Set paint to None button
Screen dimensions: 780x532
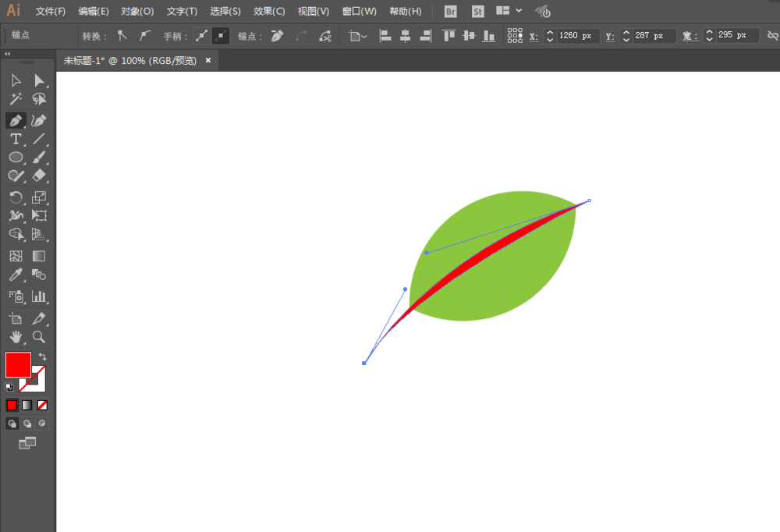point(42,405)
